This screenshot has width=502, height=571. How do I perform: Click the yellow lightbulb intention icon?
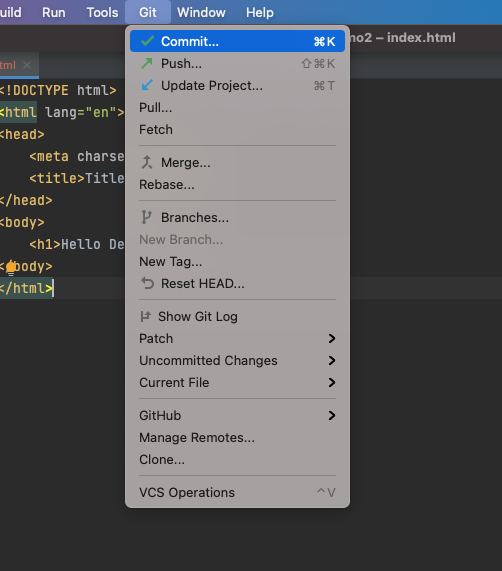click(11, 268)
